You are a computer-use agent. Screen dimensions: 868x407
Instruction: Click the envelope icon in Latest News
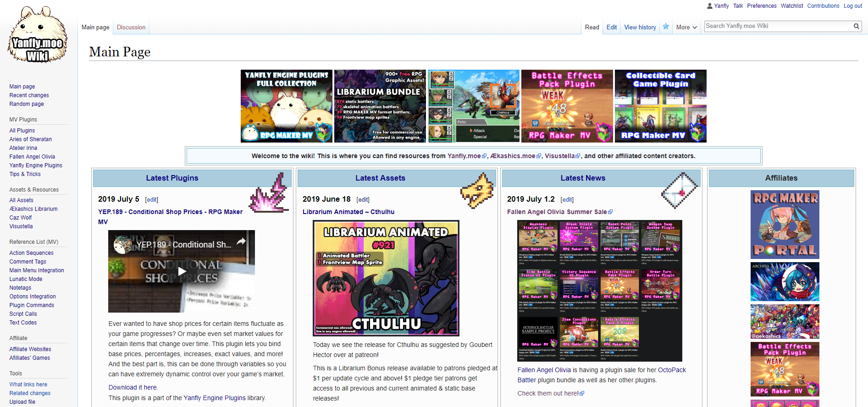click(680, 190)
